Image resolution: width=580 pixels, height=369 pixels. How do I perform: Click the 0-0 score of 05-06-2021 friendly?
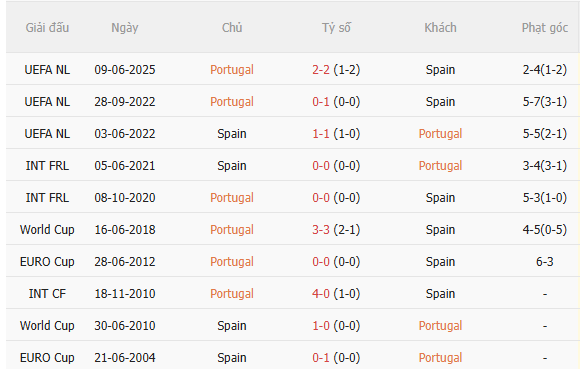pos(321,166)
